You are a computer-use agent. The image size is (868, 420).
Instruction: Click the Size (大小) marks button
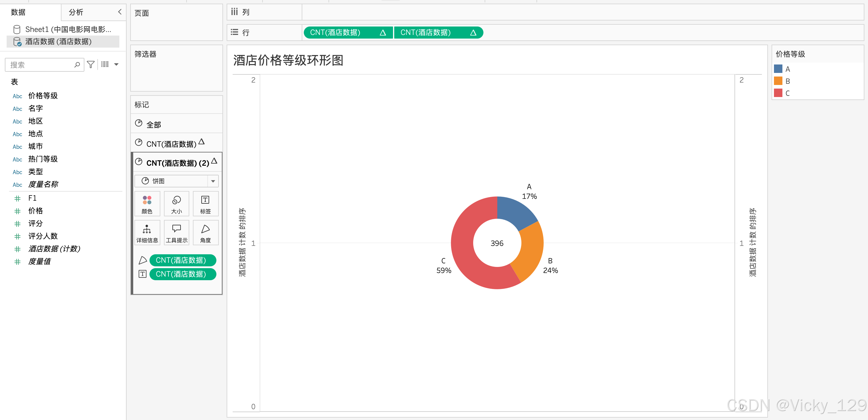point(176,204)
